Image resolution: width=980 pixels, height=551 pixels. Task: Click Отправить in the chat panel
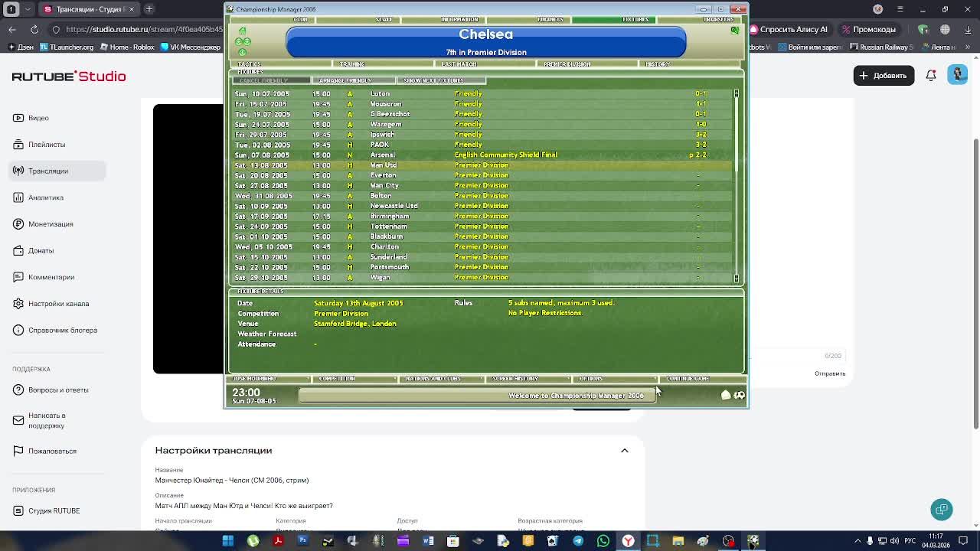[830, 373]
